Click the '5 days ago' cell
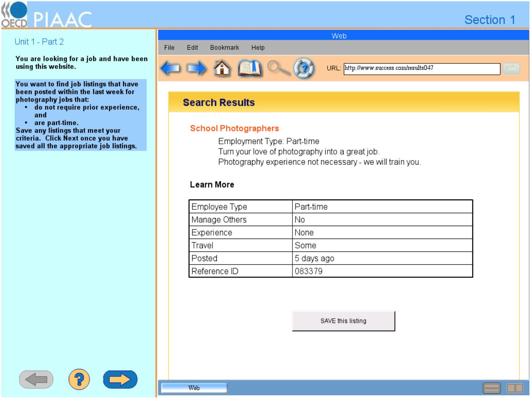 point(382,258)
